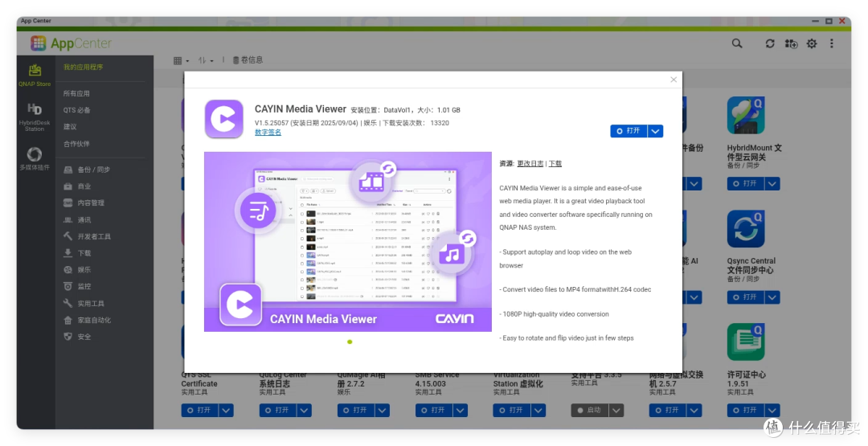Expand SMB Service 打开 dropdown arrow
Image resolution: width=868 pixels, height=446 pixels.
point(460,410)
